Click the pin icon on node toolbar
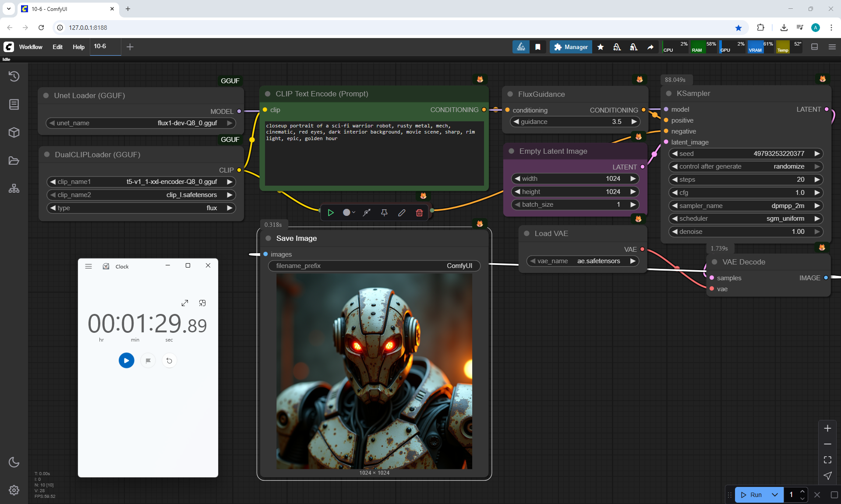Image resolution: width=841 pixels, height=504 pixels. (384, 213)
